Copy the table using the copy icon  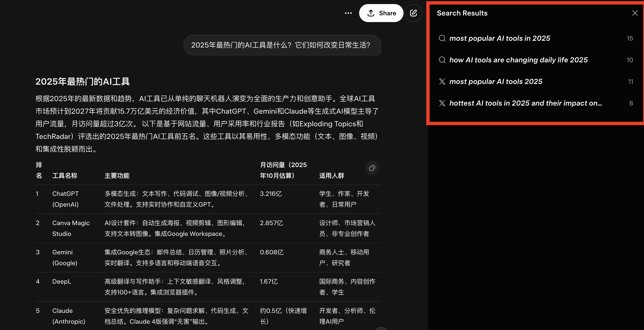coord(372,168)
